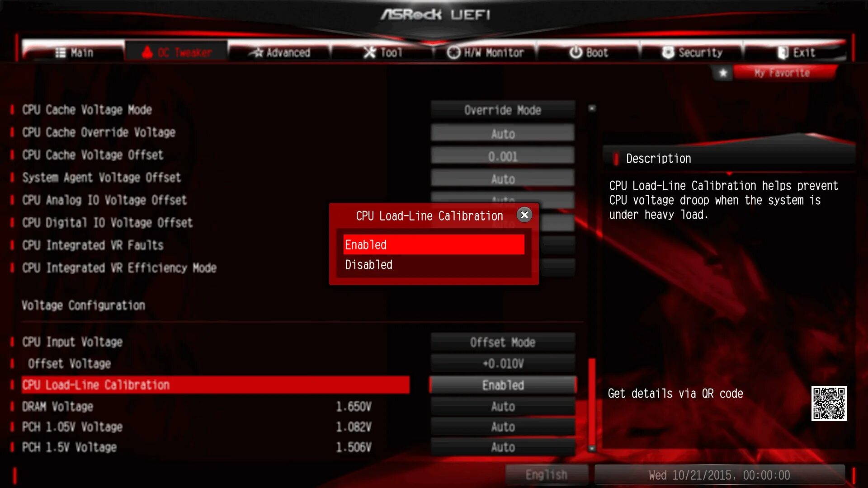The width and height of the screenshot is (868, 488).
Task: Close the CPU Load-Line Calibration dialog
Action: (524, 215)
